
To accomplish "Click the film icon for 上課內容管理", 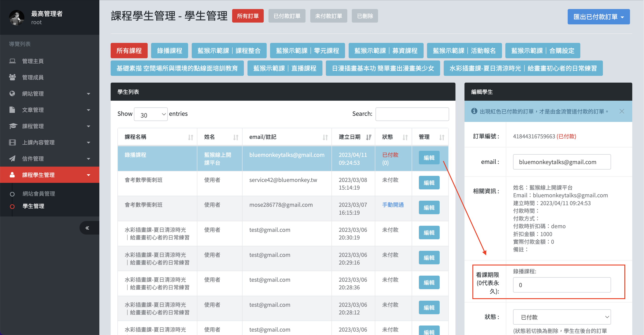I will tap(12, 142).
